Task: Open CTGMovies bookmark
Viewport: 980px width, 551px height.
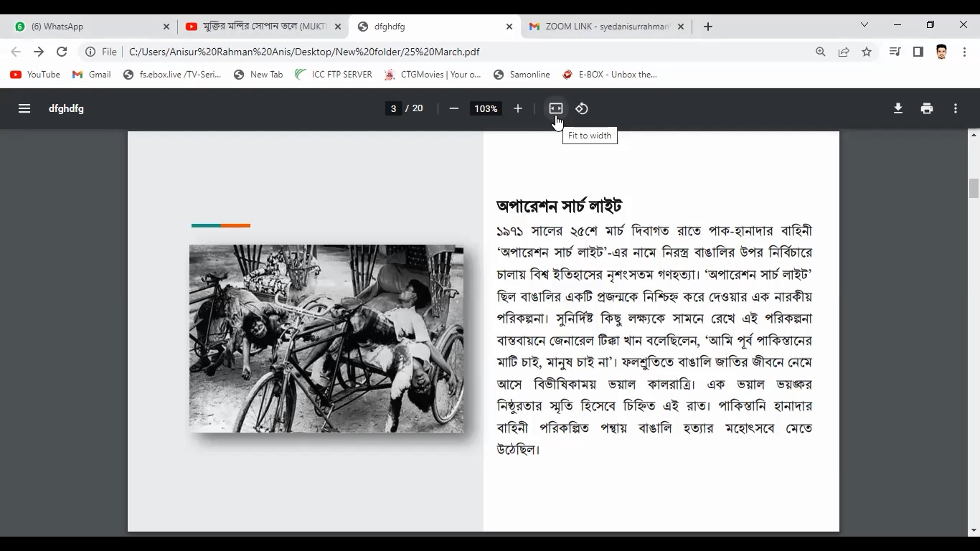Action: coord(433,75)
